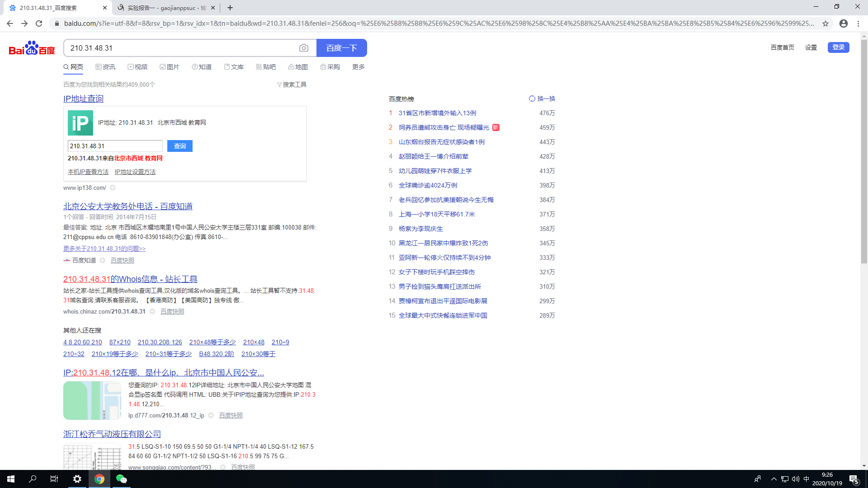This screenshot has height=488, width=868.
Task: Click the browser reload icon
Action: pyautogui.click(x=39, y=23)
